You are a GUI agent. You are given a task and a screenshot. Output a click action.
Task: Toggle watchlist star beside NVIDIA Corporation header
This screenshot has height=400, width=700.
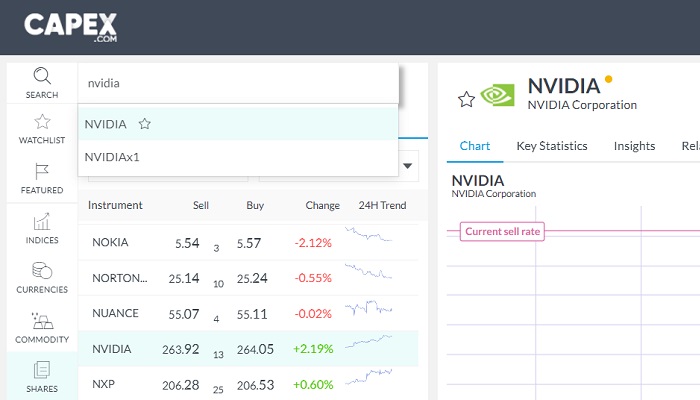(466, 99)
